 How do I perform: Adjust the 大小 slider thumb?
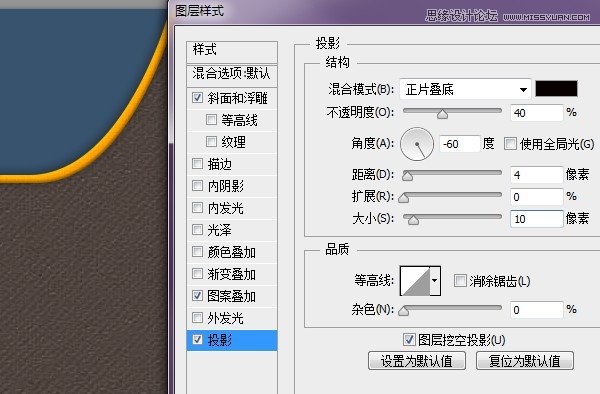[x=413, y=220]
